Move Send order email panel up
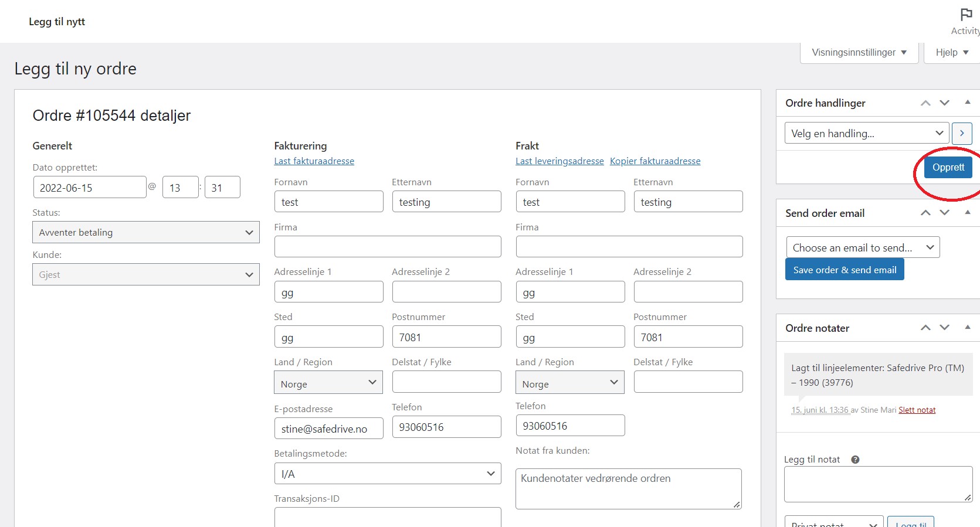Viewport: 980px width, 527px height. (x=925, y=213)
